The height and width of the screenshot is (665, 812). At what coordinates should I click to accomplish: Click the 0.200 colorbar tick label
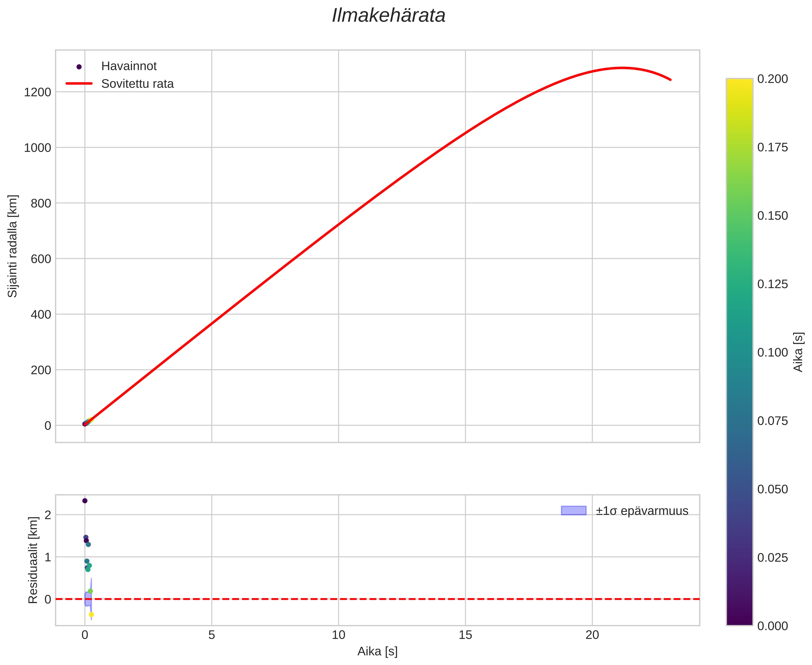point(773,79)
